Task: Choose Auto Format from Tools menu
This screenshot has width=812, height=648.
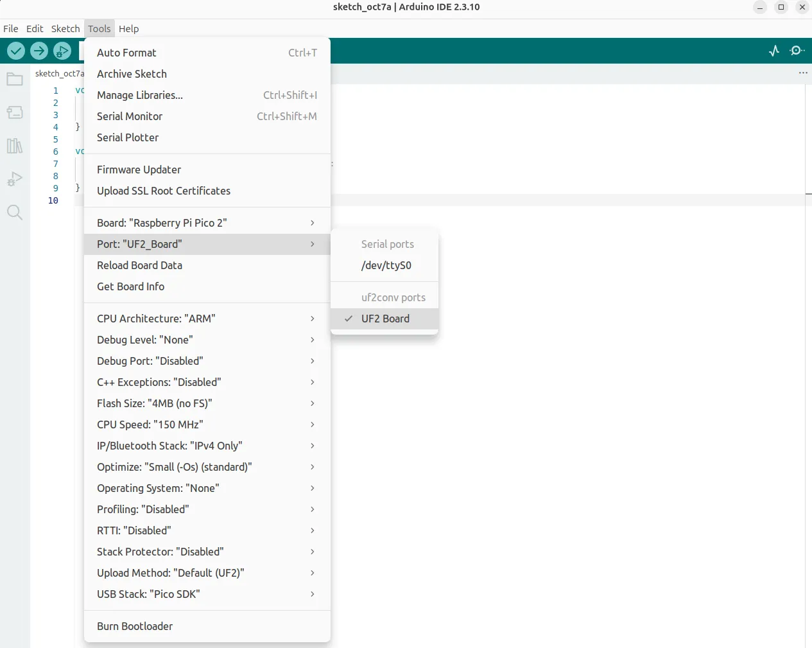Action: pyautogui.click(x=207, y=53)
